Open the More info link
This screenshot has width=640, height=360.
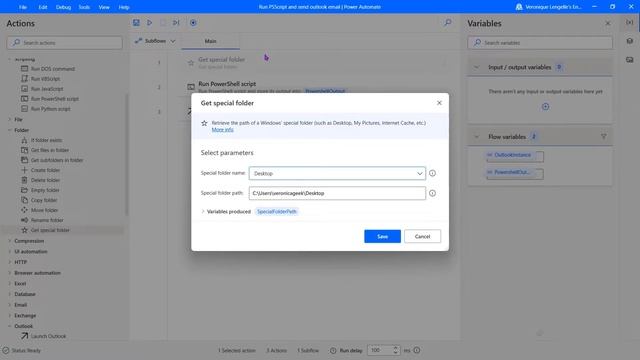tap(222, 129)
